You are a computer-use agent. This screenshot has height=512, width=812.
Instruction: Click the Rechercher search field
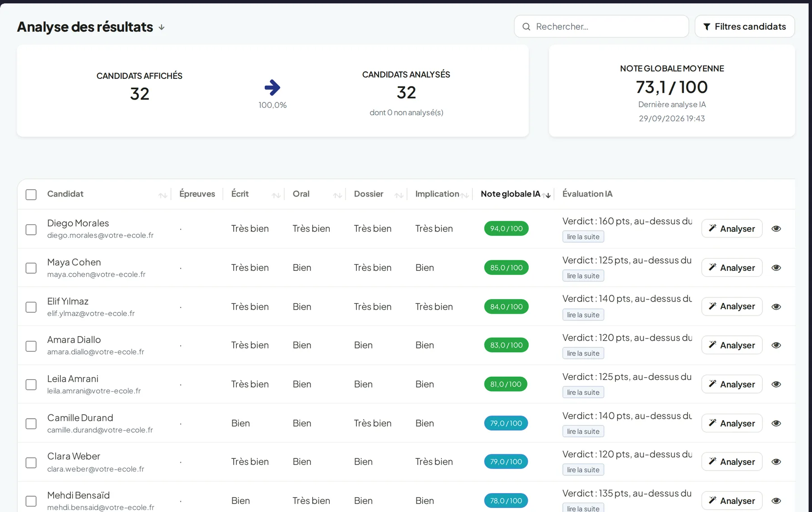click(x=601, y=27)
